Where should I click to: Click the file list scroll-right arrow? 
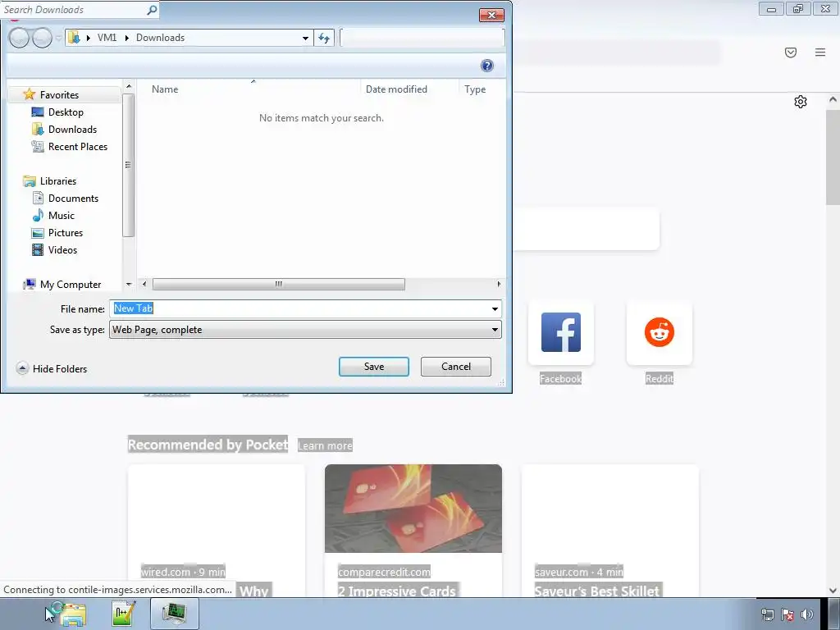[x=499, y=284]
